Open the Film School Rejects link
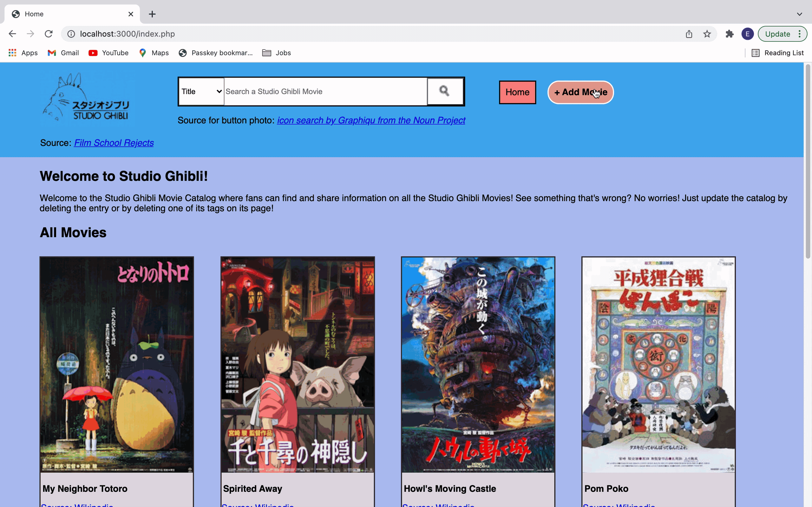 (114, 143)
